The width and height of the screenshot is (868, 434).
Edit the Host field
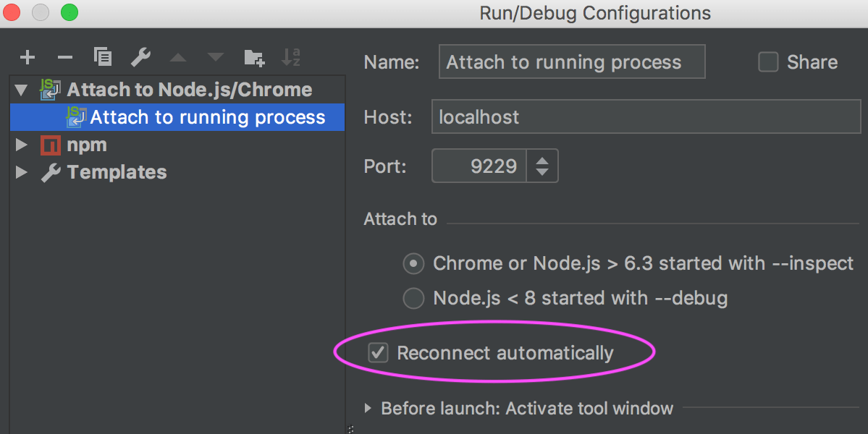coord(644,116)
